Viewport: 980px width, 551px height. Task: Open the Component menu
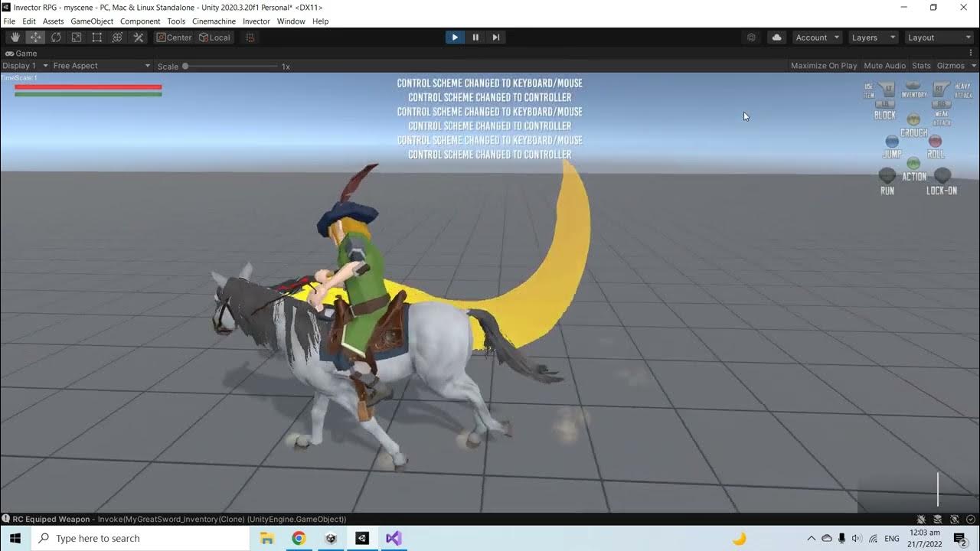click(140, 21)
